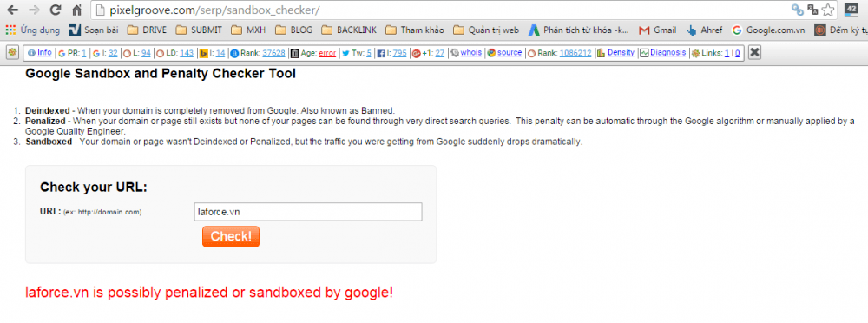
Task: Open the extension badge showing 42
Action: [x=852, y=10]
